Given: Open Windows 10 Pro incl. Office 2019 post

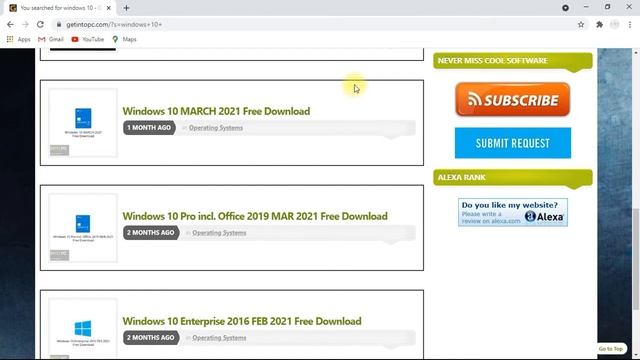Looking at the screenshot, I should pos(255,216).
